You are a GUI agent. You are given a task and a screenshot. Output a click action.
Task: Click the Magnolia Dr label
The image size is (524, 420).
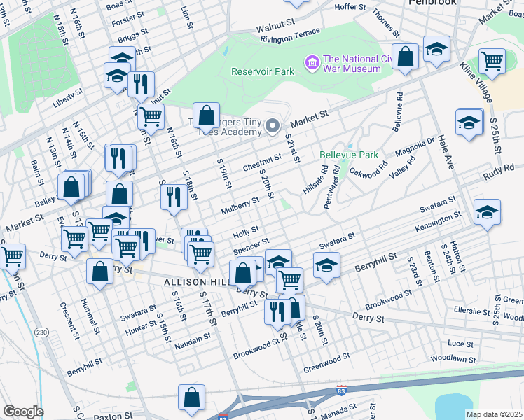tap(415, 147)
